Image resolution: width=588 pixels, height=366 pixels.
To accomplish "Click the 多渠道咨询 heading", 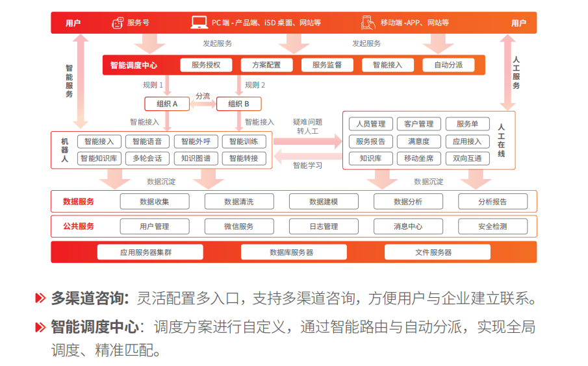I will tap(90, 299).
